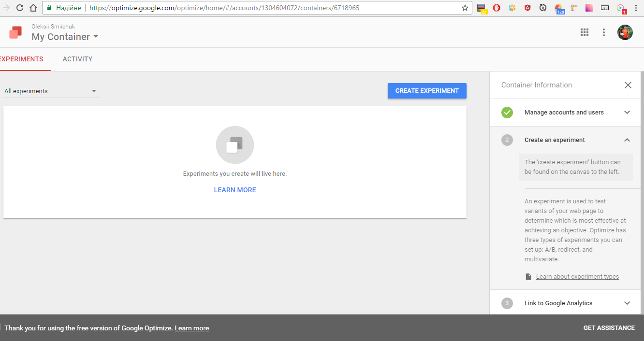Open the My Container dropdown
Image resolution: width=644 pixels, height=341 pixels.
[x=65, y=37]
